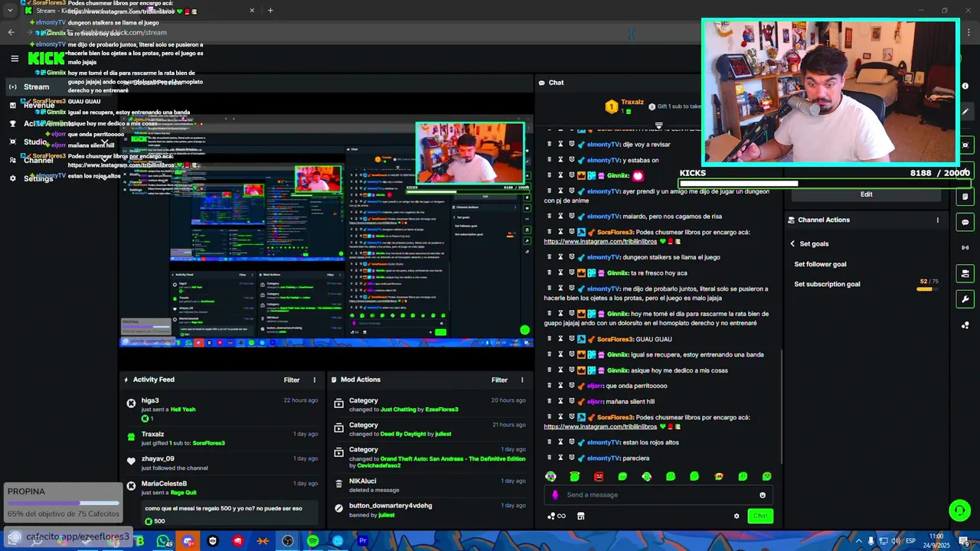Click the chat panel vertical scrollbar
The width and height of the screenshot is (980, 551).
(x=781, y=406)
